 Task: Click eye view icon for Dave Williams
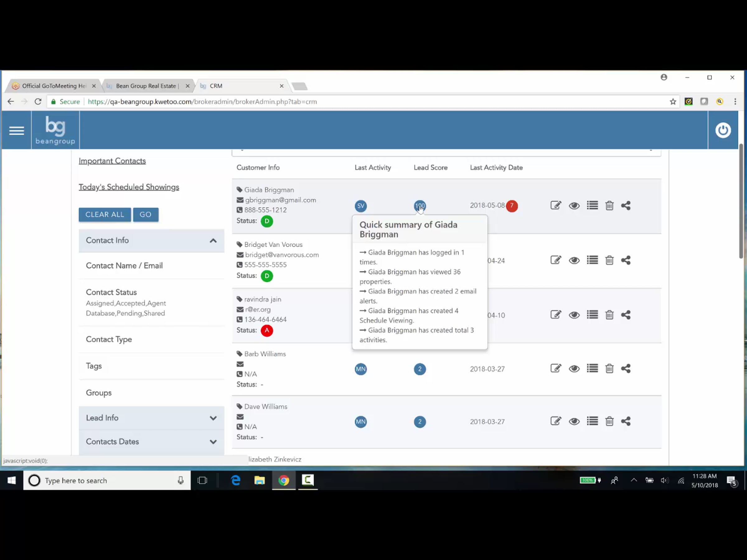pos(574,421)
